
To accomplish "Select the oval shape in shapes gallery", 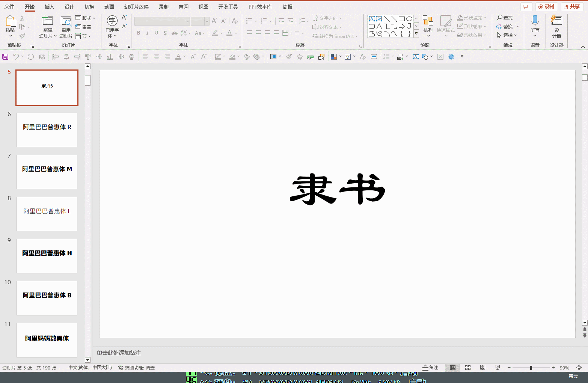I will click(x=409, y=19).
